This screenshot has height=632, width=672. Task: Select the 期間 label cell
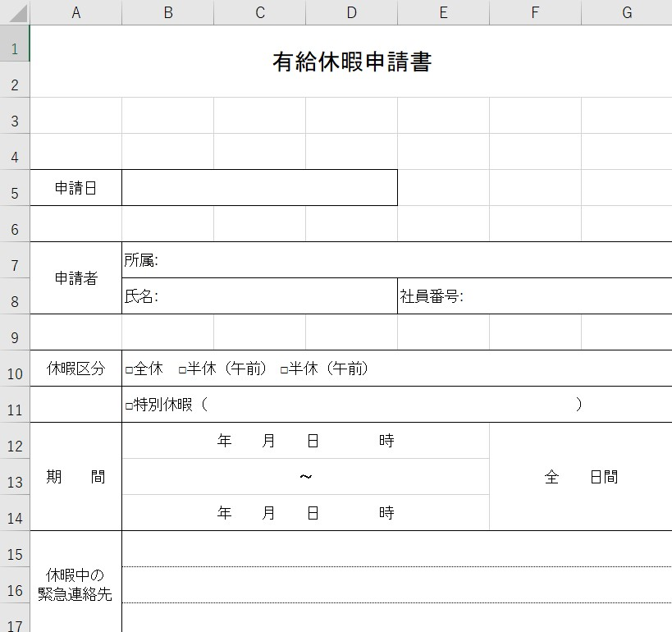click(75, 477)
